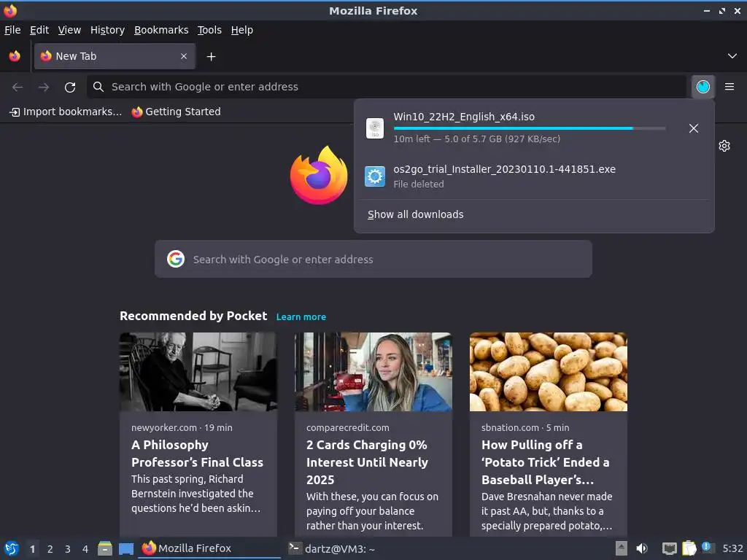Switch to dartz@VM3 terminal taskbar entry

332,548
